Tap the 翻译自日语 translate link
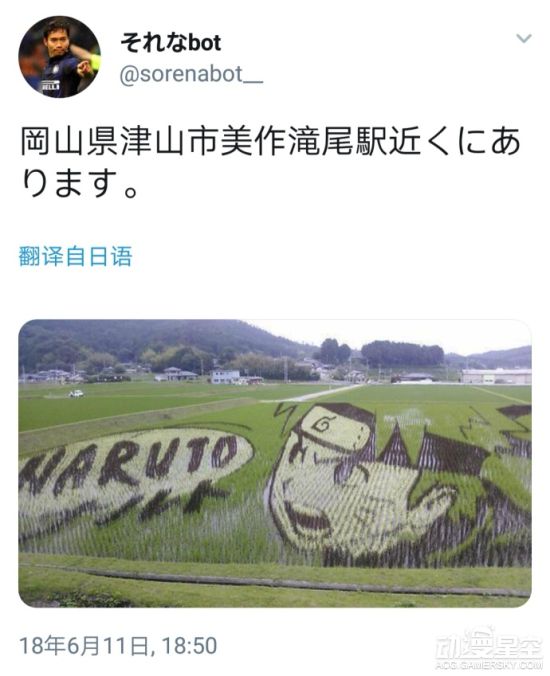The width and height of the screenshot is (550, 676). [x=75, y=256]
